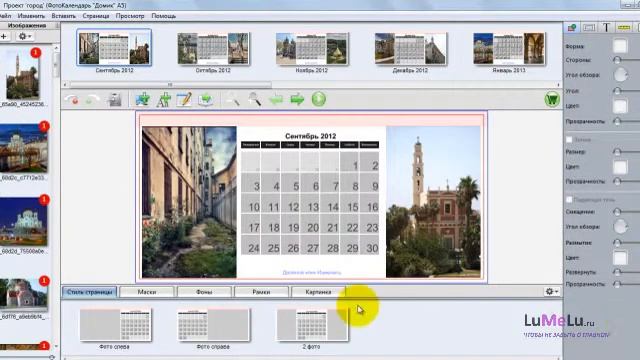640x360 pixels.
Task: Select the tower church image in Изображения list
Action: (23, 75)
